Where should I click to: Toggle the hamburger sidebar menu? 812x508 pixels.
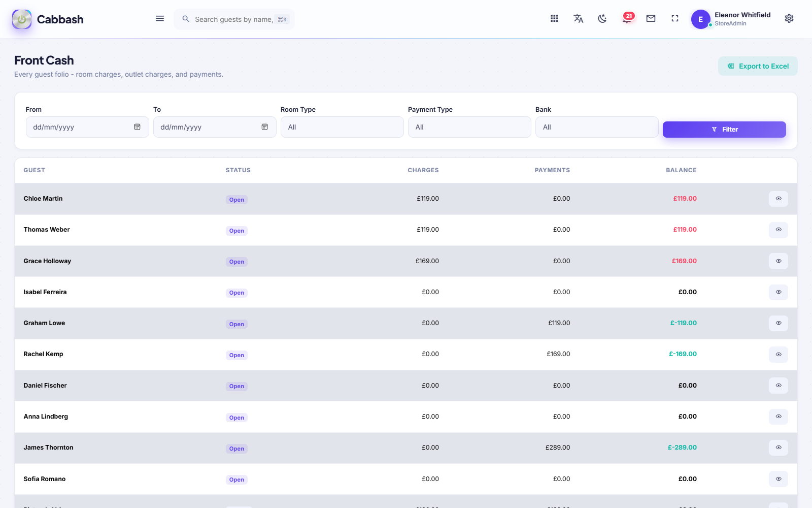tap(160, 19)
